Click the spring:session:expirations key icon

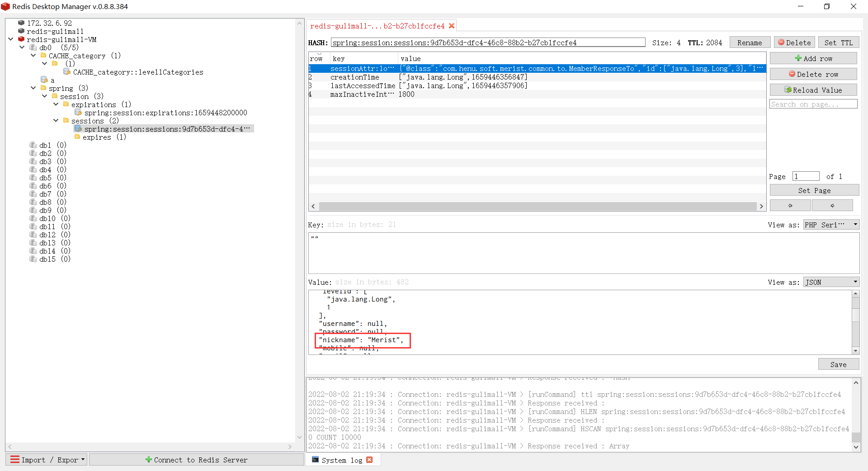(78, 112)
